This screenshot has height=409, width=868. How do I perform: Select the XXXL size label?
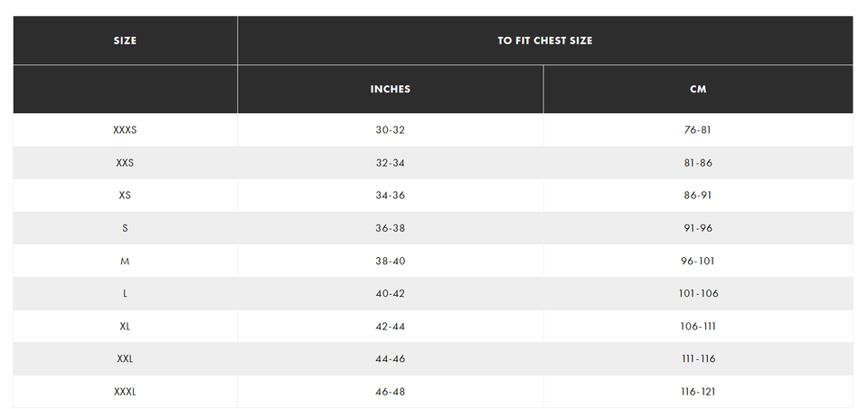(x=125, y=392)
